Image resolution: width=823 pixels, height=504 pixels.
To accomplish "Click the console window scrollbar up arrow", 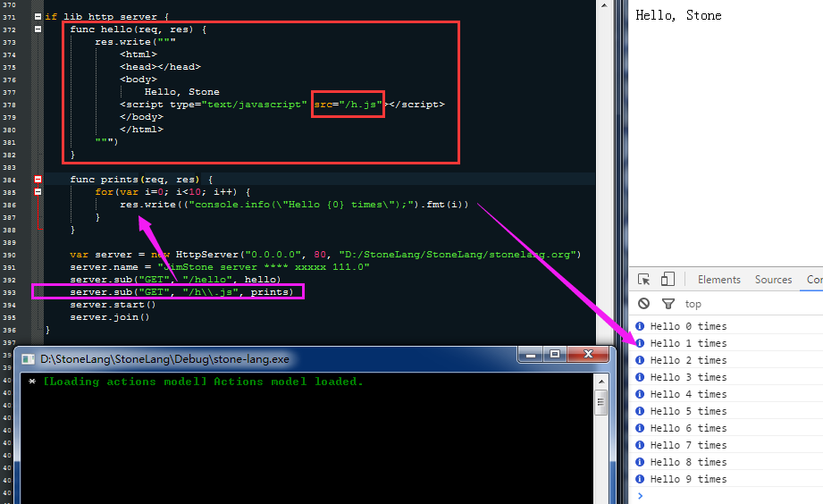I will coord(601,382).
